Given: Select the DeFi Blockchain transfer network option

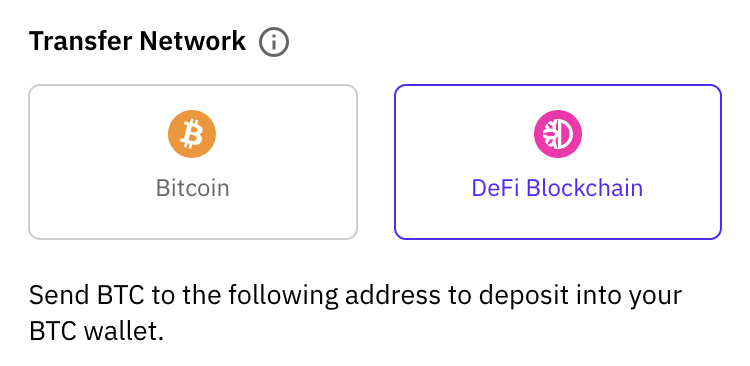Looking at the screenshot, I should click(x=558, y=162).
